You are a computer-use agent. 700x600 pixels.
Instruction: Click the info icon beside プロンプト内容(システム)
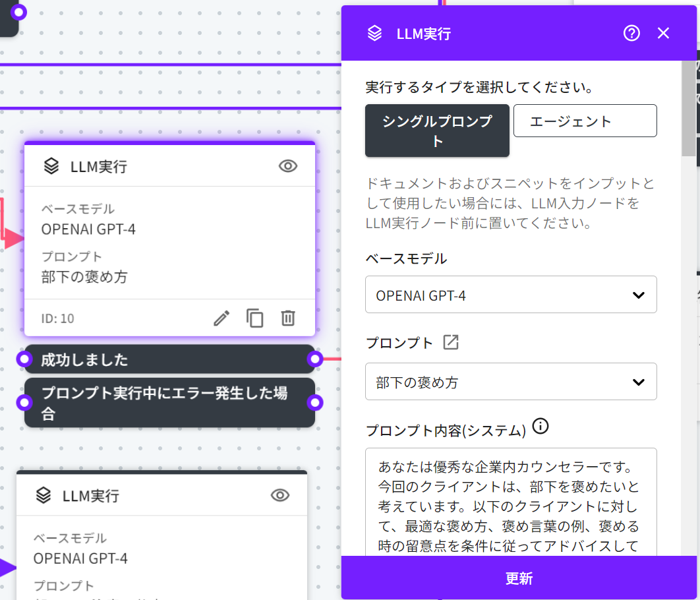(x=540, y=426)
